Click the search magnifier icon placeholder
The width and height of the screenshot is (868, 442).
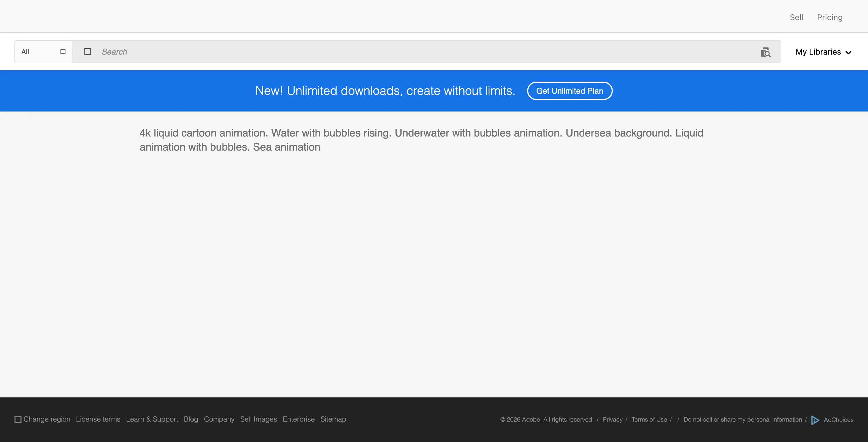coord(88,51)
